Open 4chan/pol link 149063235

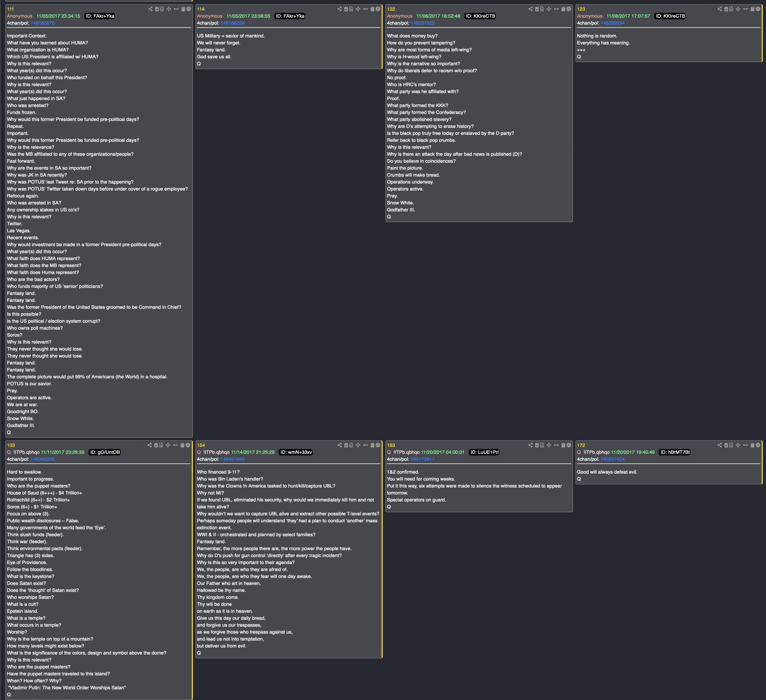(x=43, y=459)
